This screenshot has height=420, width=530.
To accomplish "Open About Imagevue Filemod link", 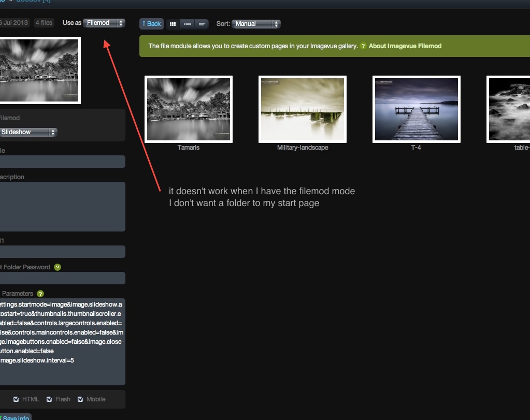I will (405, 46).
